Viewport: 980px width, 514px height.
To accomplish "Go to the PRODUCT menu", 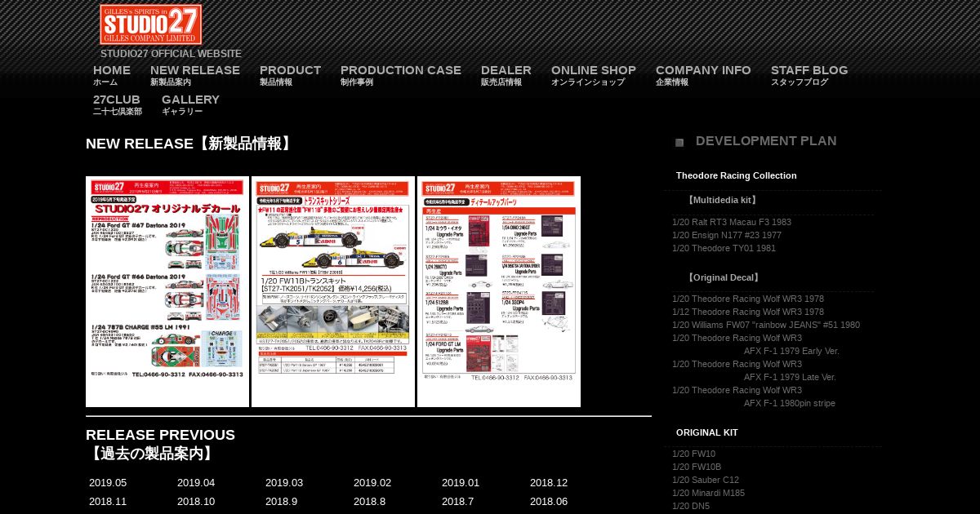I will [x=290, y=75].
